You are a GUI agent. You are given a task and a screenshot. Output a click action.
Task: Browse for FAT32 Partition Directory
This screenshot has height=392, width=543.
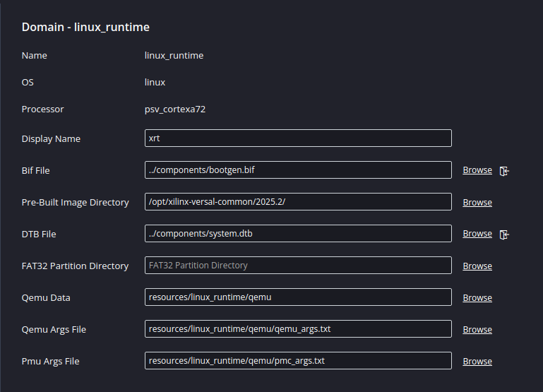click(477, 266)
